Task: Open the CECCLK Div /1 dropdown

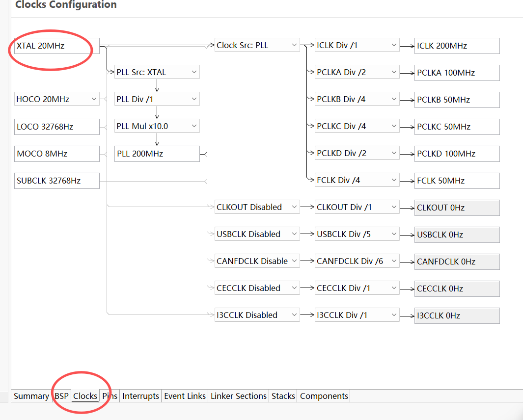Action: coord(357,289)
